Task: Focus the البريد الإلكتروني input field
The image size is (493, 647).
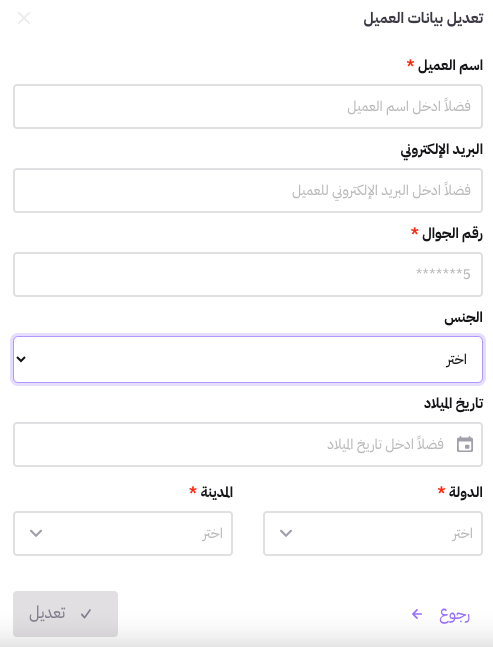Action: [x=248, y=191]
